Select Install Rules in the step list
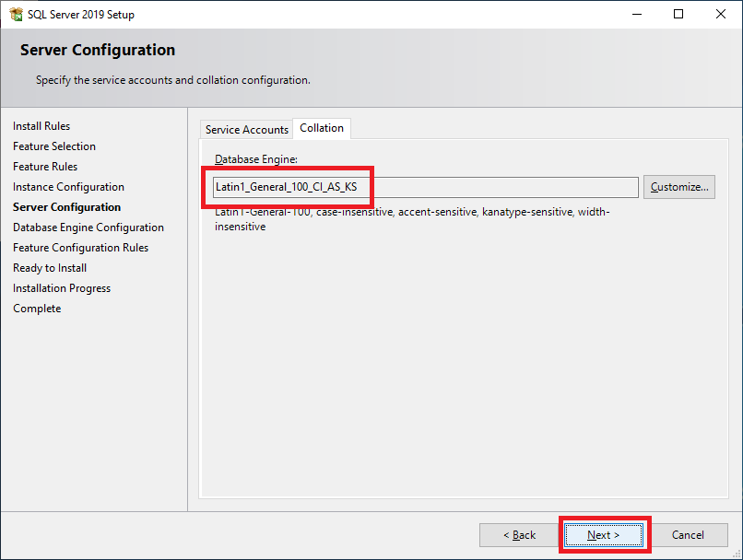Image resolution: width=743 pixels, height=560 pixels. [41, 126]
